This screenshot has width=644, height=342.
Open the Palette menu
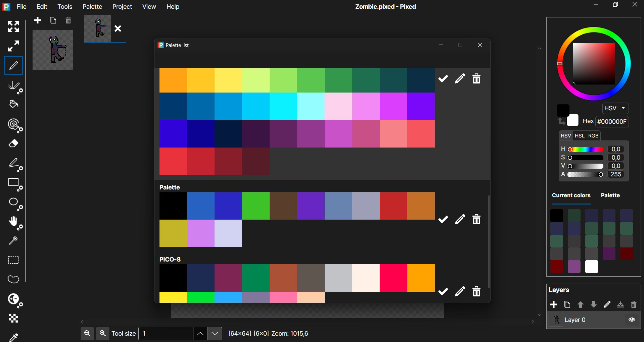coord(92,7)
